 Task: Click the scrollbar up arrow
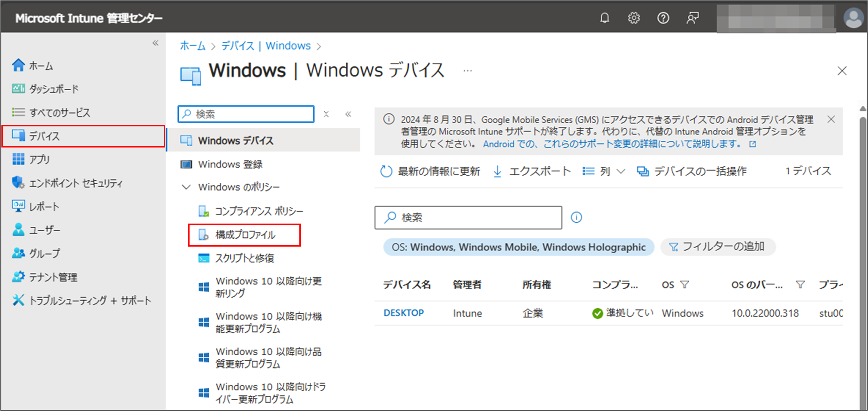point(862,109)
